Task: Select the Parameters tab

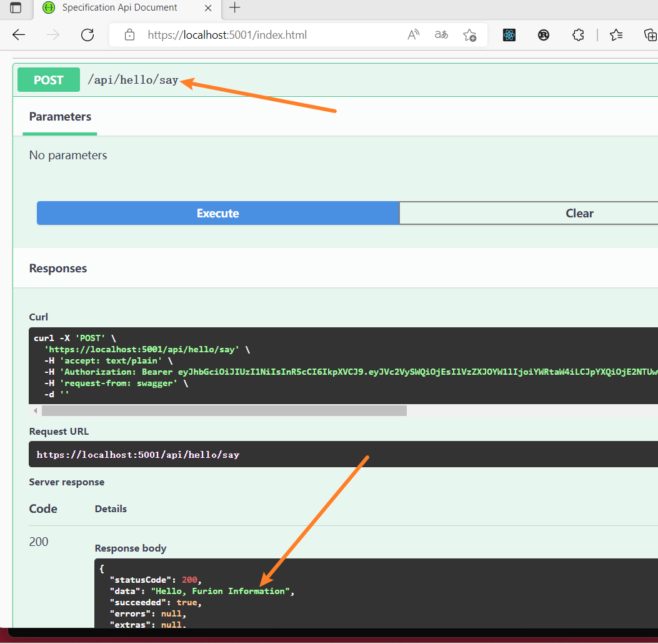Action: (x=60, y=117)
